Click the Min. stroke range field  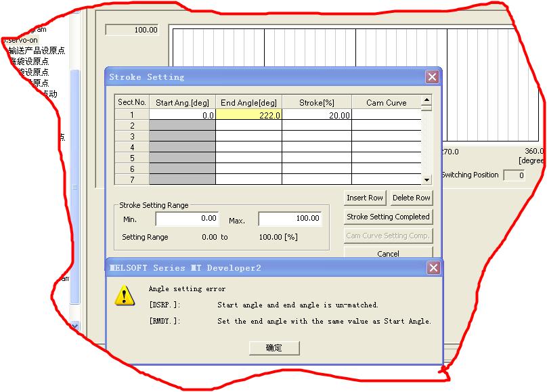coord(187,219)
